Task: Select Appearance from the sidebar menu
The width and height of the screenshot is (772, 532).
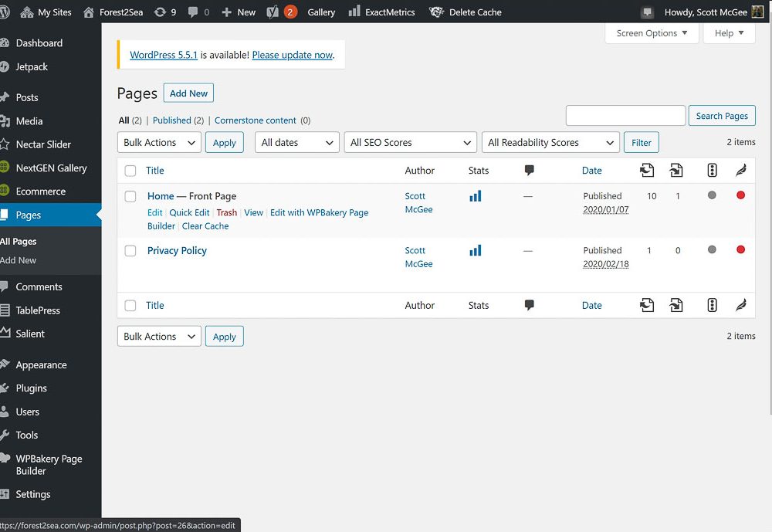Action: [41, 365]
